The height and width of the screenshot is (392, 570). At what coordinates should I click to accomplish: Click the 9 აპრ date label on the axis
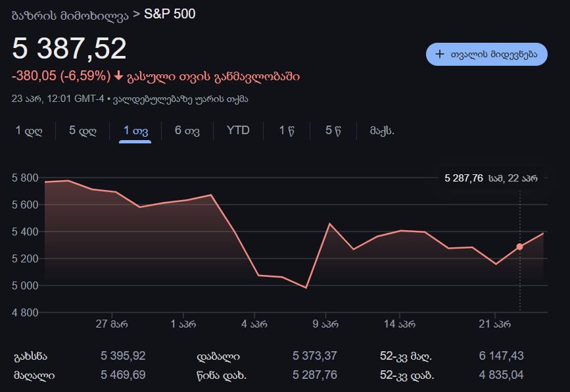point(325,324)
